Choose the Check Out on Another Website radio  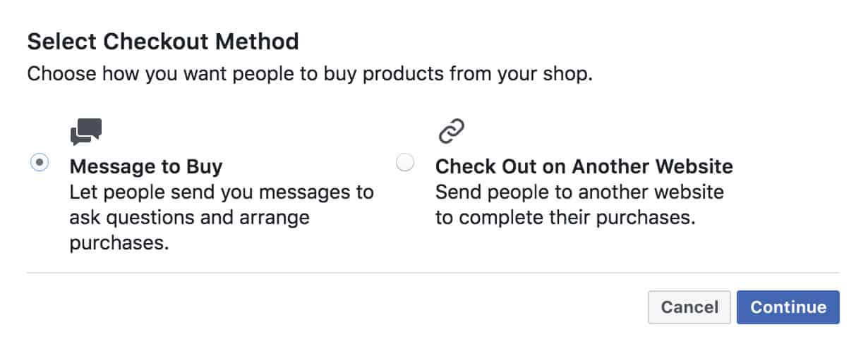pyautogui.click(x=405, y=164)
